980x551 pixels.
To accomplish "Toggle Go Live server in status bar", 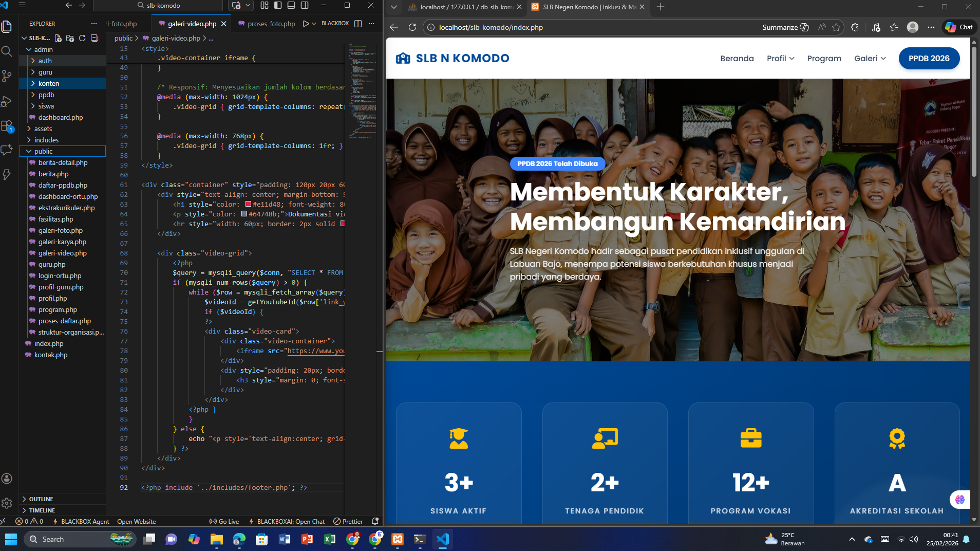I will 224,521.
